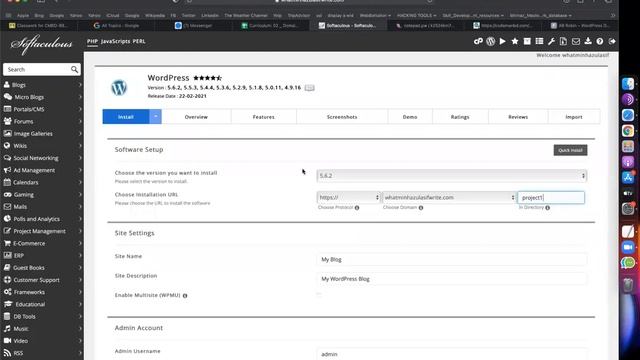Image resolution: width=640 pixels, height=360 pixels.
Task: Click the Admin Username field containing admin
Action: 451,354
